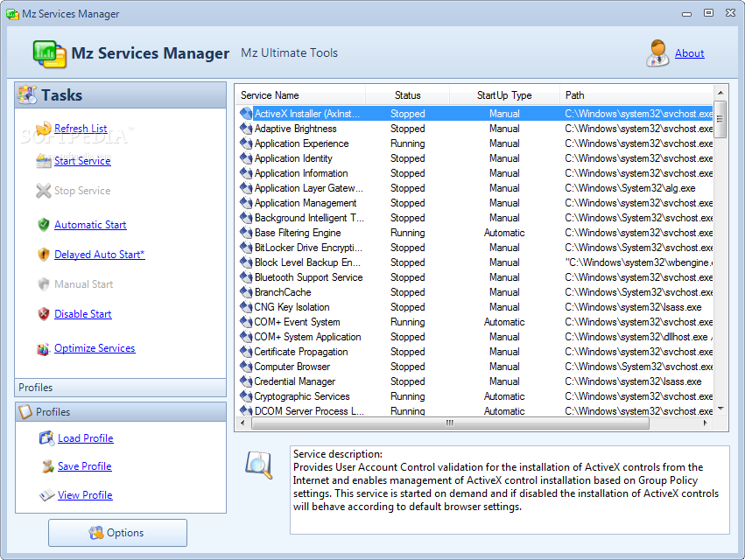Click the About person icon

tap(657, 52)
